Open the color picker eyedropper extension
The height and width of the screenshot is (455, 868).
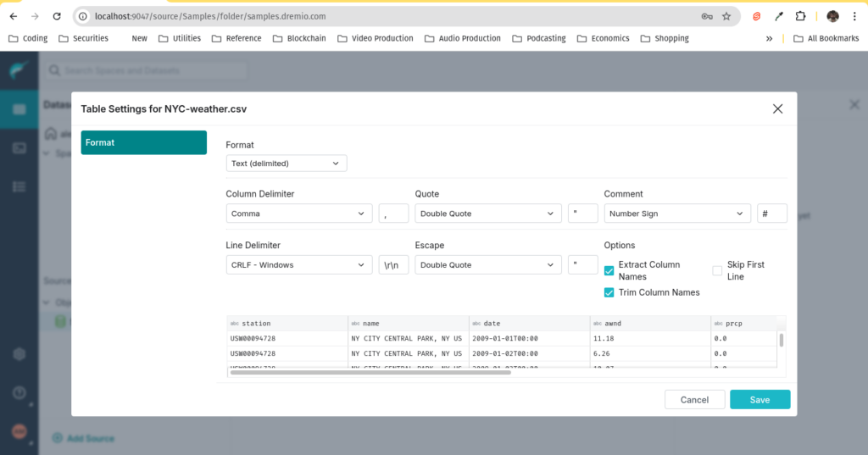click(779, 16)
